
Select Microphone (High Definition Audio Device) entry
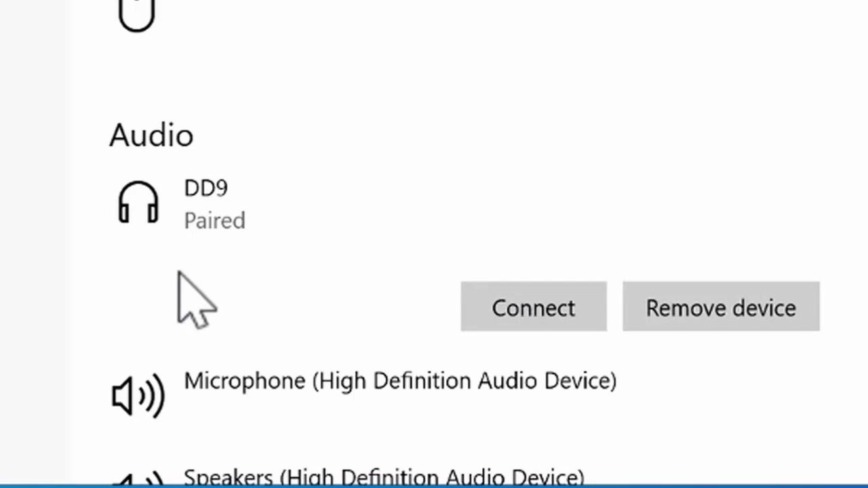400,381
